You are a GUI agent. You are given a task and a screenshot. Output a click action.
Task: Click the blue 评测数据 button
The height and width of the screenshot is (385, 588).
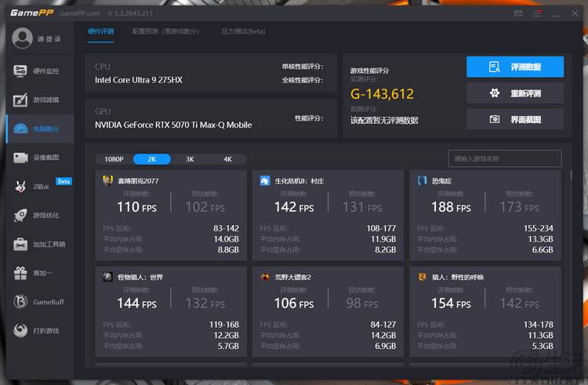click(x=515, y=67)
